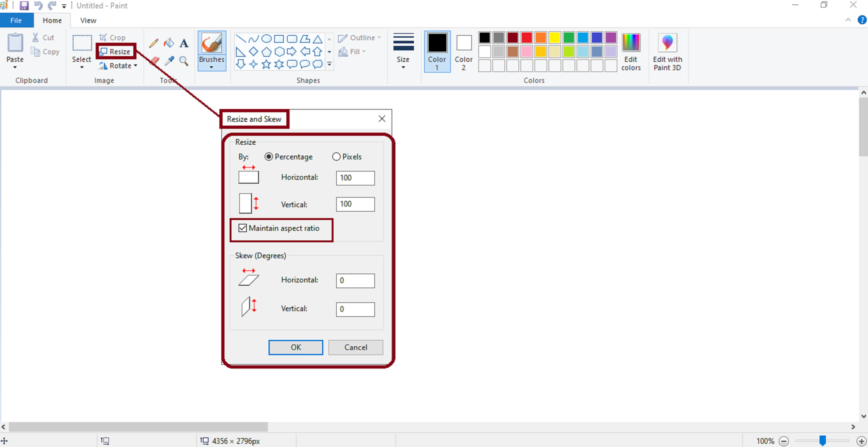Select the Pencil tool
This screenshot has height=447, width=868.
click(x=154, y=43)
